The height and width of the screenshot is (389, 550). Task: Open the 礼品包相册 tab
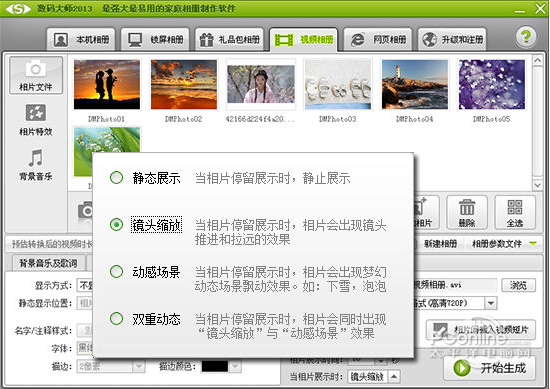pyautogui.click(x=229, y=40)
